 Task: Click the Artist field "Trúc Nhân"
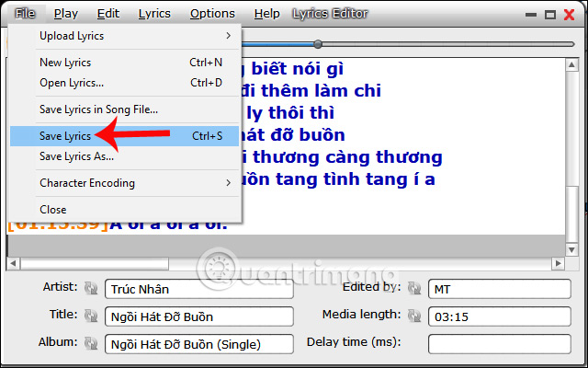[199, 289]
